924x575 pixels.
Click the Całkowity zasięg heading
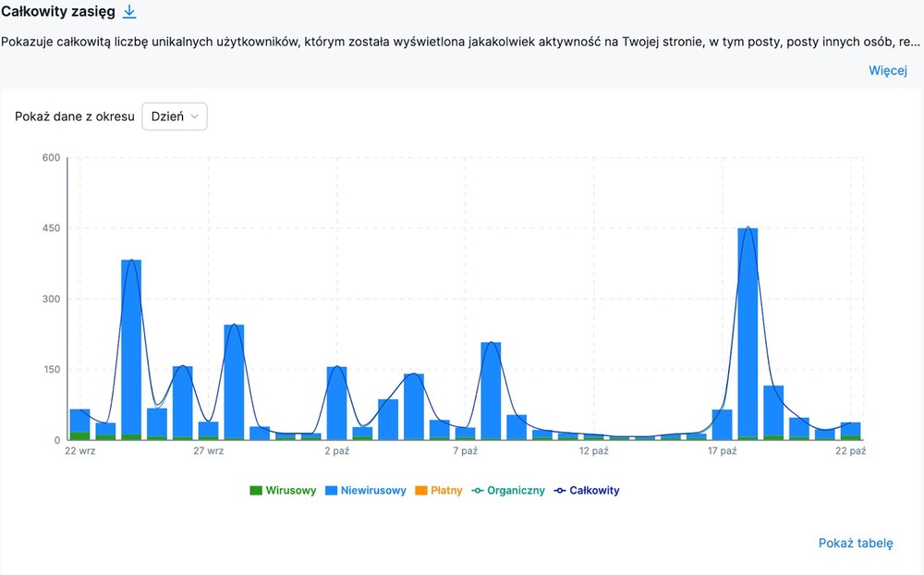point(57,11)
